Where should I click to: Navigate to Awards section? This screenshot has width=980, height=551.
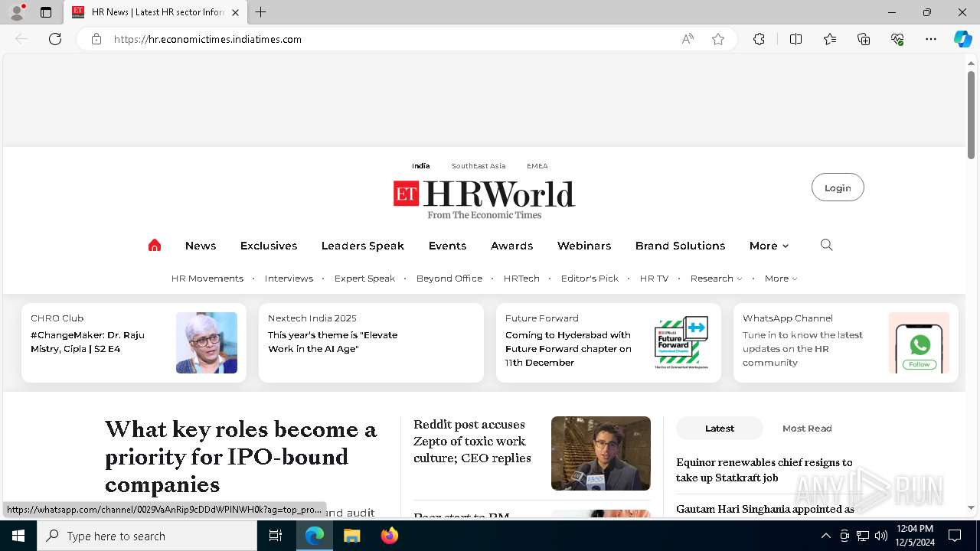point(511,246)
